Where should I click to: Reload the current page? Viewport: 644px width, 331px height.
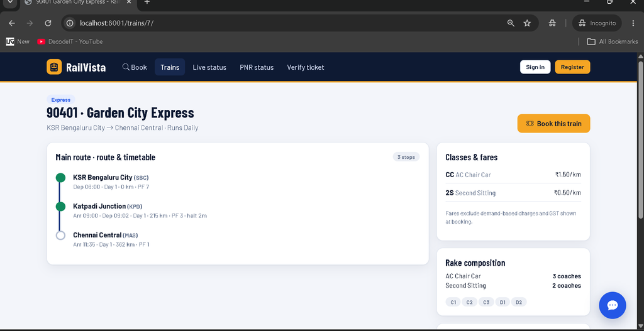tap(48, 23)
